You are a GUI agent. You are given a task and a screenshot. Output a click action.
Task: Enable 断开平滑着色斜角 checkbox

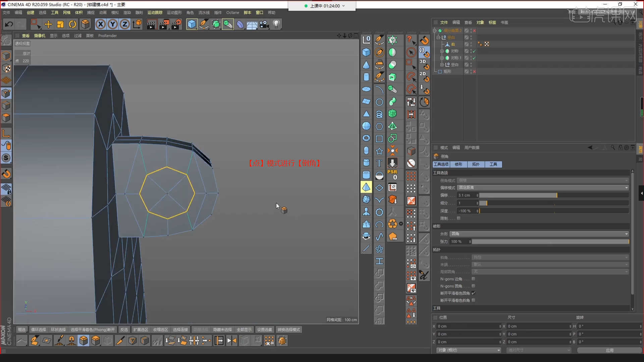473,300
